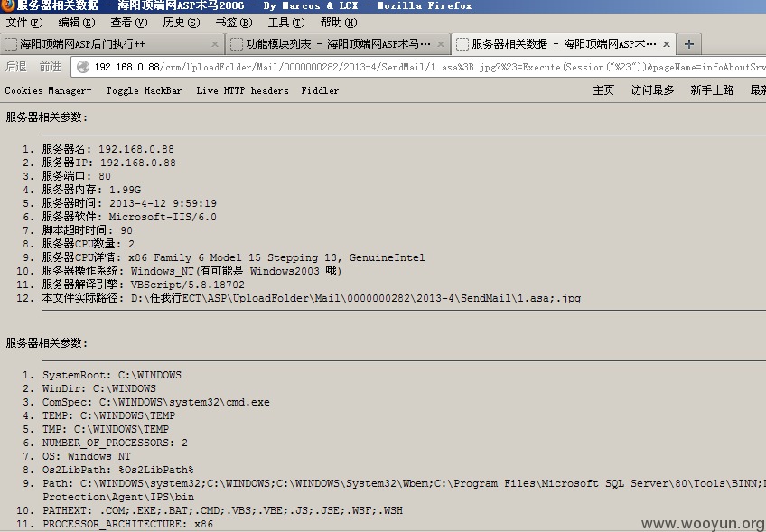
Task: Switch to 海阳顶端网ASP后门执行++ tab
Action: click(112, 44)
